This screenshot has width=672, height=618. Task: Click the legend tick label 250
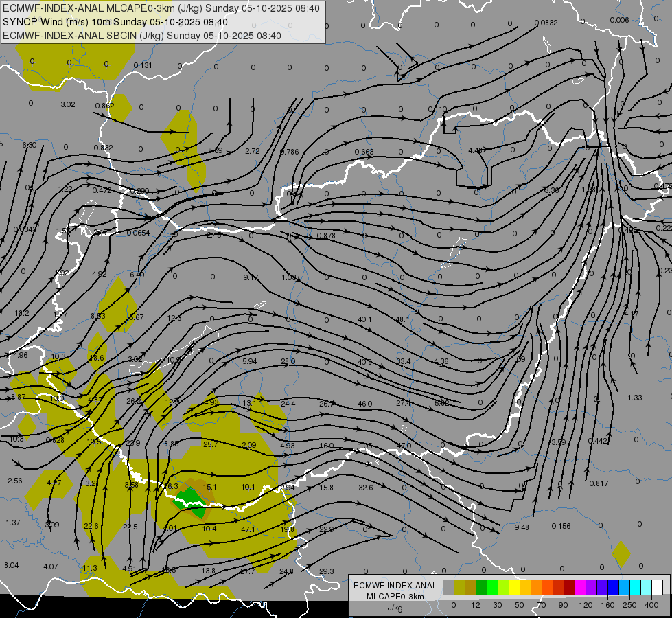click(x=629, y=605)
